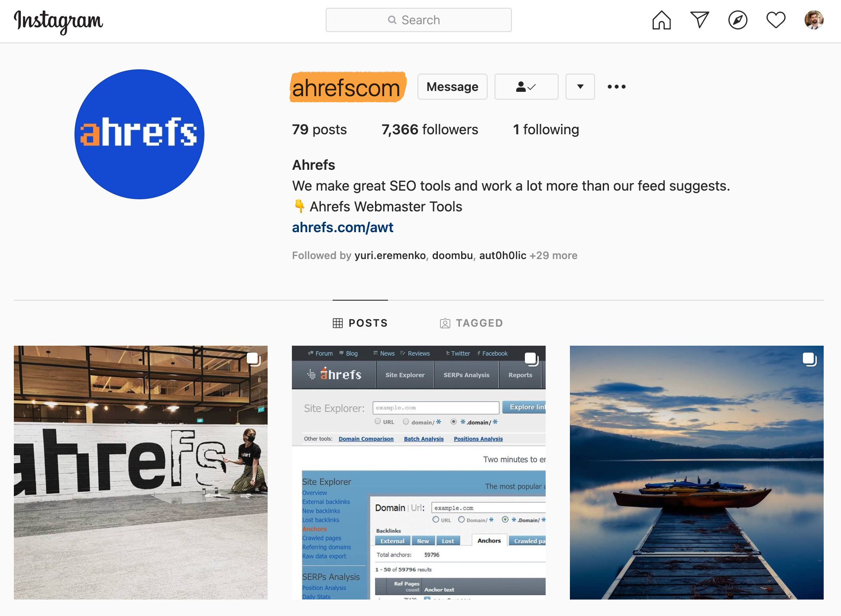The width and height of the screenshot is (841, 616).
Task: Open the ahrefs.com/awt bio link
Action: (343, 227)
